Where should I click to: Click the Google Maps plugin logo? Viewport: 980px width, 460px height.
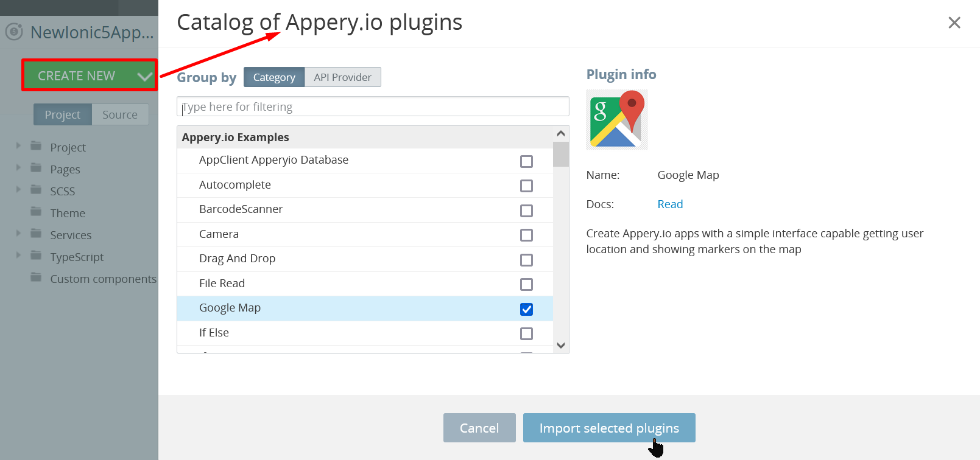pyautogui.click(x=616, y=119)
